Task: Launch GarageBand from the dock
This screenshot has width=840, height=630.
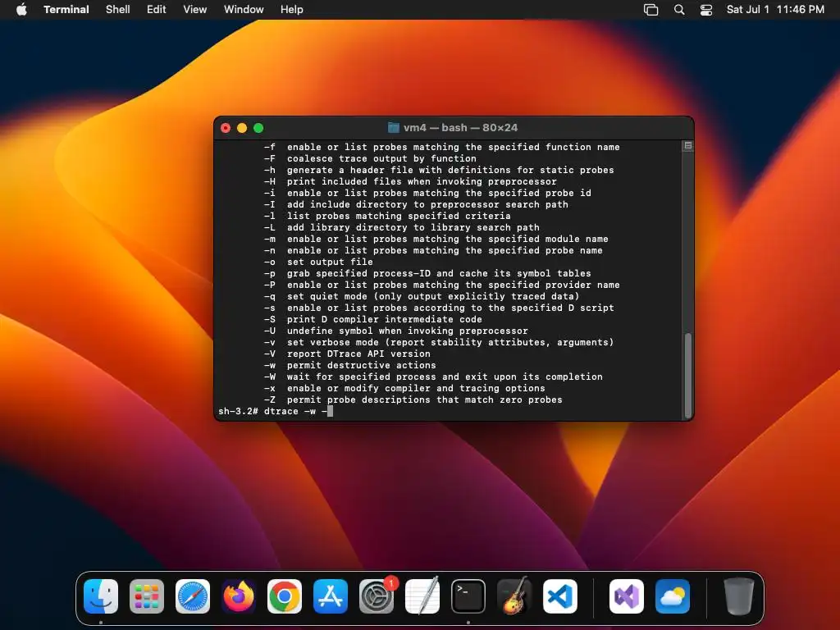Action: 514,596
